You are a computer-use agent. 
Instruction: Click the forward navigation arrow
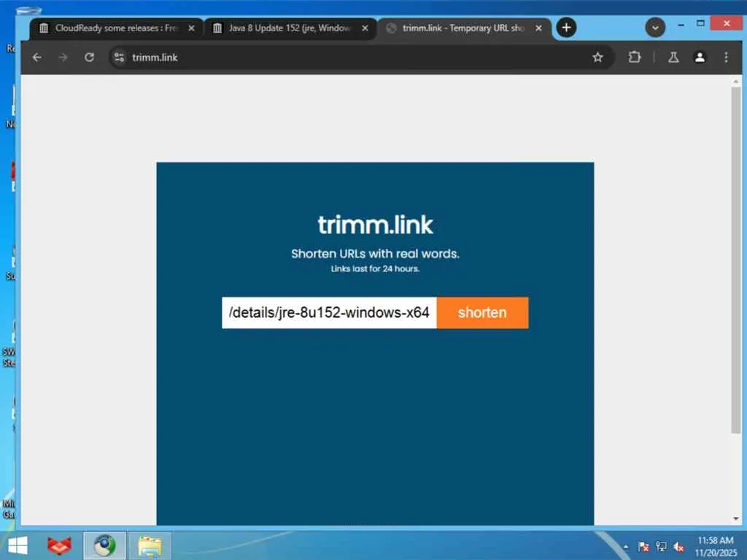(x=63, y=58)
